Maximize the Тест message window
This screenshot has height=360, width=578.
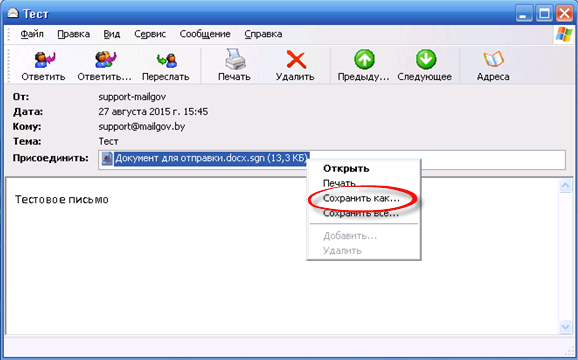544,14
